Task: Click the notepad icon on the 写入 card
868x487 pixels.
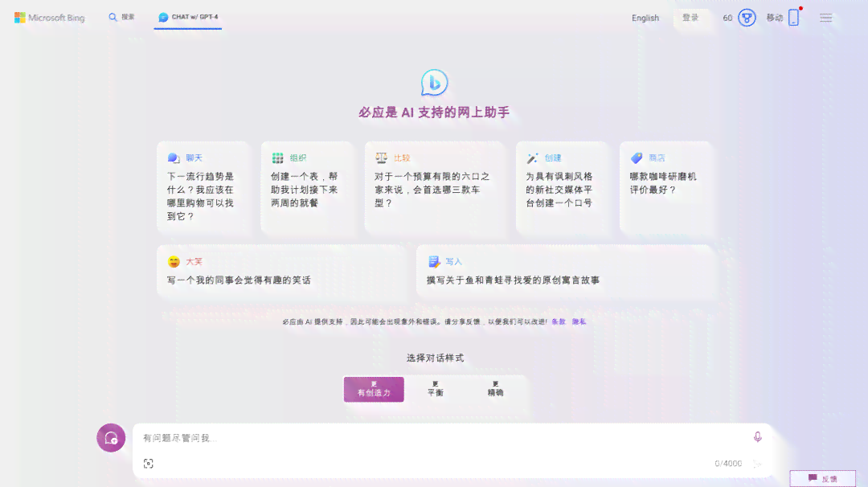Action: 433,261
